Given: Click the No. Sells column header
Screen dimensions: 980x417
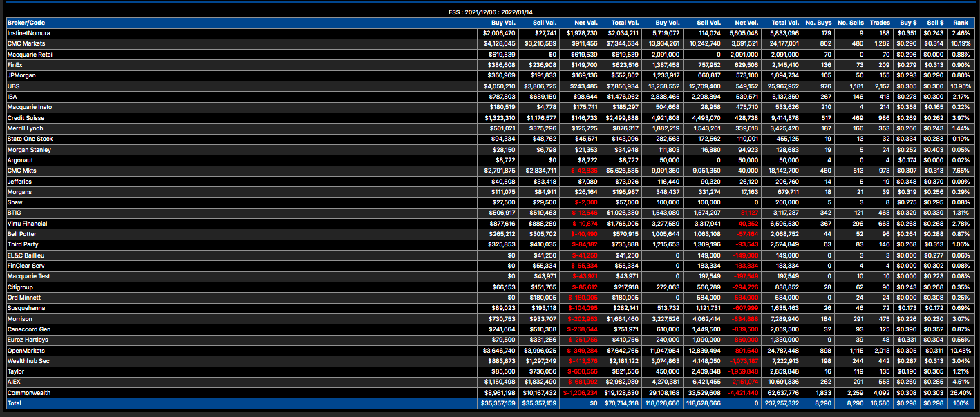Looking at the screenshot, I should pyautogui.click(x=851, y=23).
